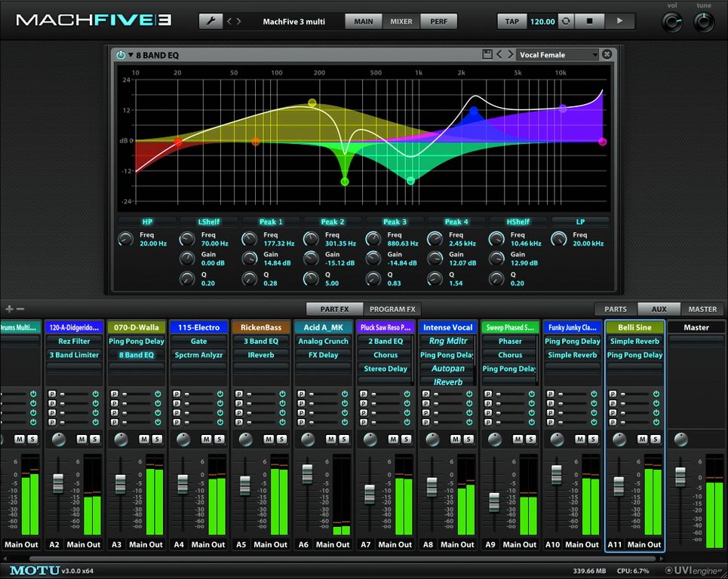Remove a channel with the minus icon
Screen dimensions: 728x579
point(20,309)
